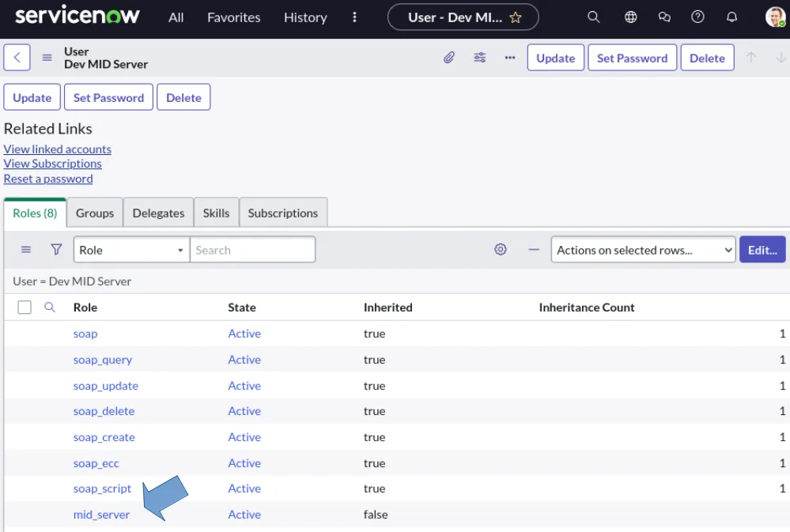Open the mid_server role link
The width and height of the screenshot is (790, 532).
pyautogui.click(x=102, y=515)
